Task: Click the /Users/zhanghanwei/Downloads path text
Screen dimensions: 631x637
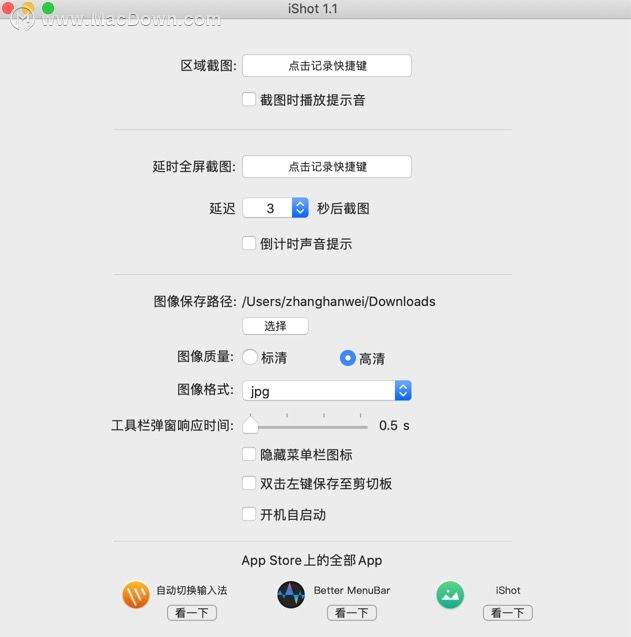Action: pyautogui.click(x=339, y=301)
